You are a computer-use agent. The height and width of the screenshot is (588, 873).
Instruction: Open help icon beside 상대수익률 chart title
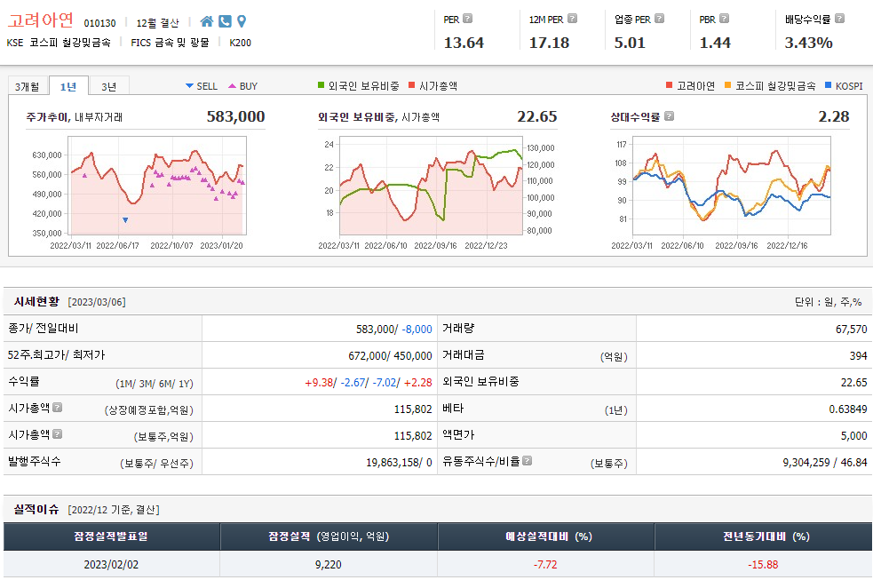670,115
